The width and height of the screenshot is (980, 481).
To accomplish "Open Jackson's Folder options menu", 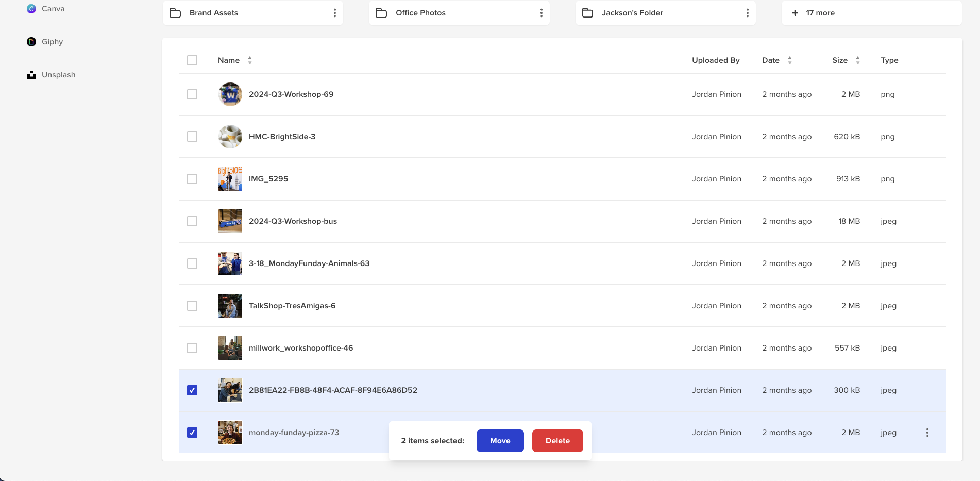I will 747,13.
